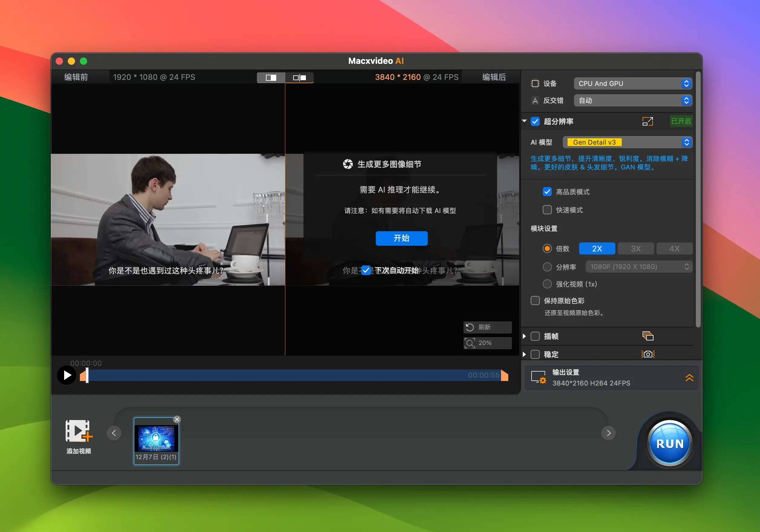Viewport: 760px width, 532px height.
Task: Open the 设备 CPU And GPU dropdown
Action: (x=633, y=84)
